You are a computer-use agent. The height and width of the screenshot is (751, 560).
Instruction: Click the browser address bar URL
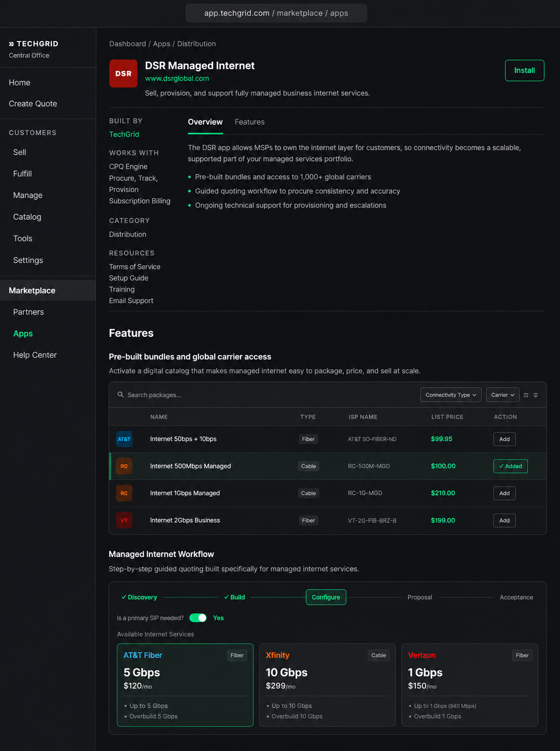coord(276,13)
